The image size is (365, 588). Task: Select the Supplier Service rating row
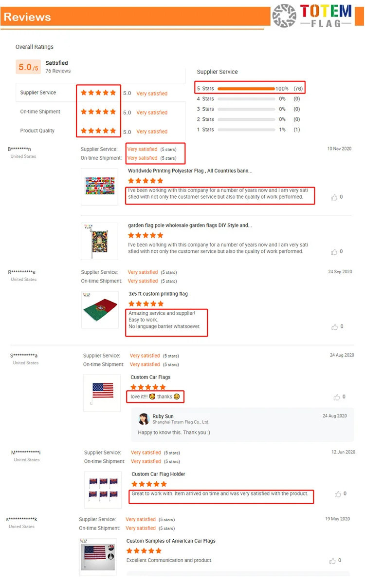pos(100,93)
